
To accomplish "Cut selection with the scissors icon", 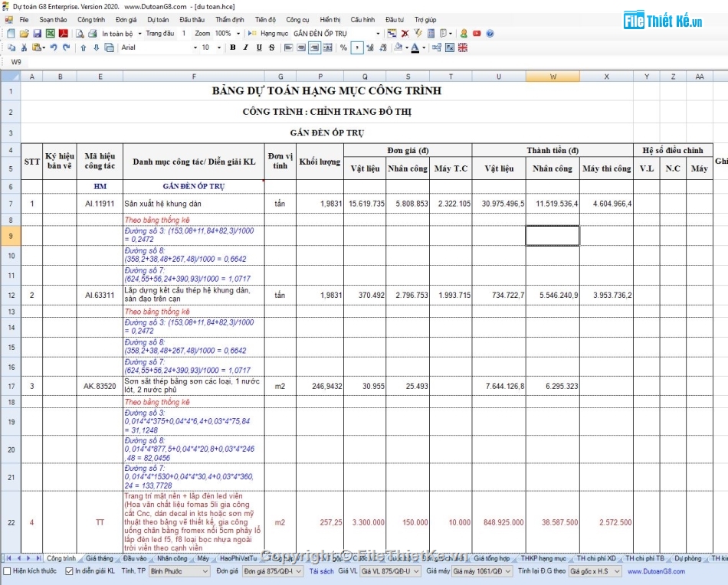I will pos(25,47).
